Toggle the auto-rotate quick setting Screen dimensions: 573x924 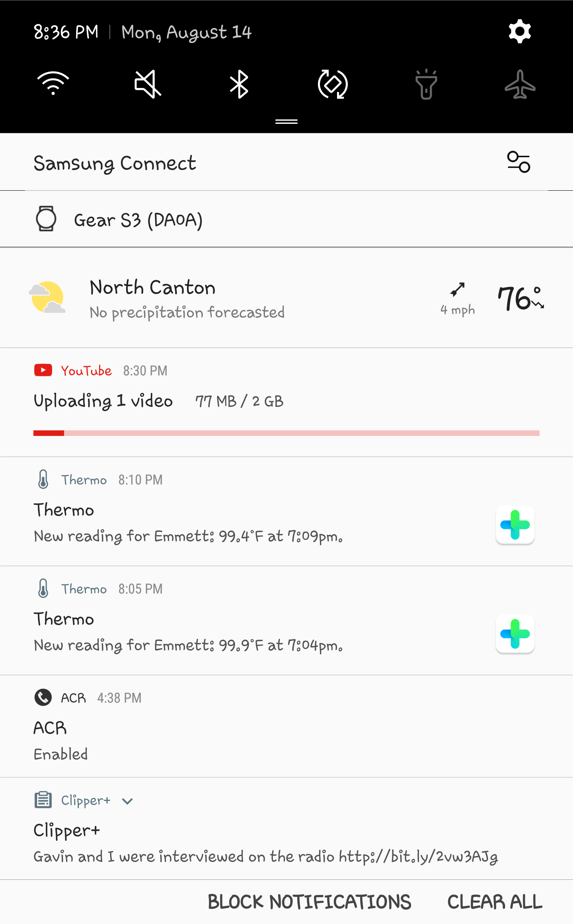(x=333, y=84)
